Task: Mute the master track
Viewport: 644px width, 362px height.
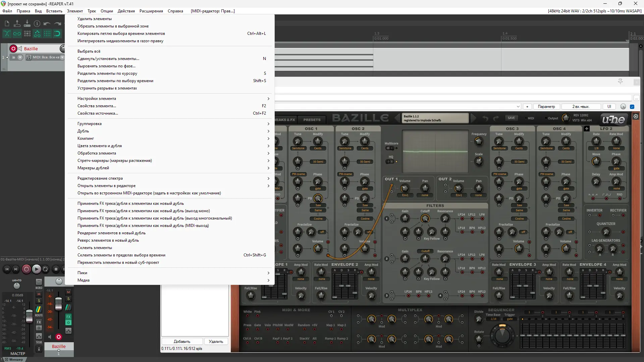Action: coord(39,294)
